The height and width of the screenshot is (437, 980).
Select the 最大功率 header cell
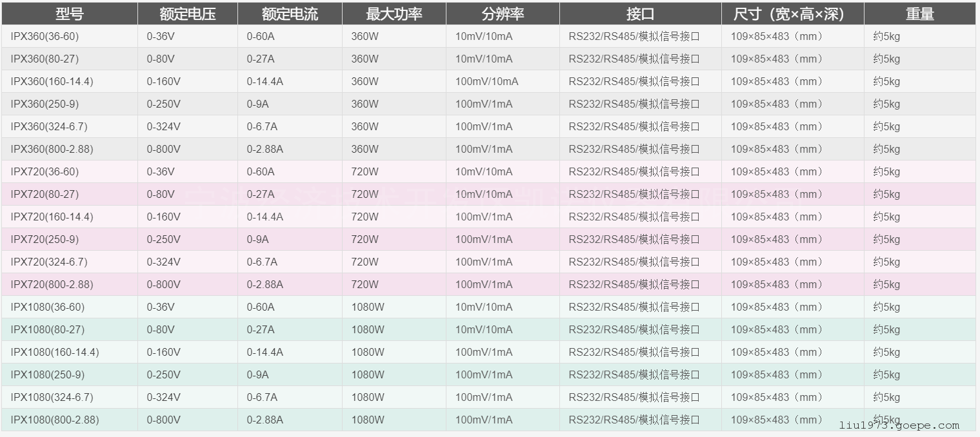click(394, 14)
